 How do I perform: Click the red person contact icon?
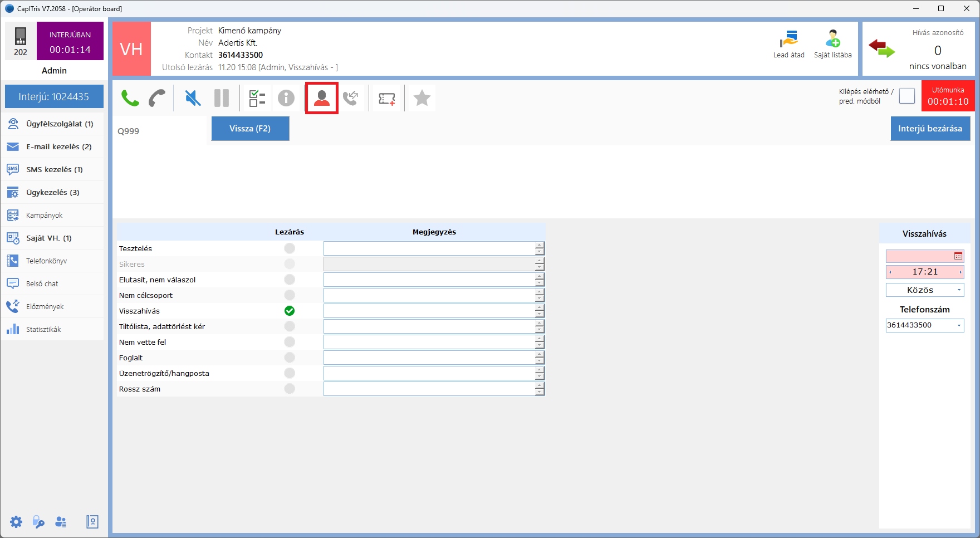pos(321,99)
